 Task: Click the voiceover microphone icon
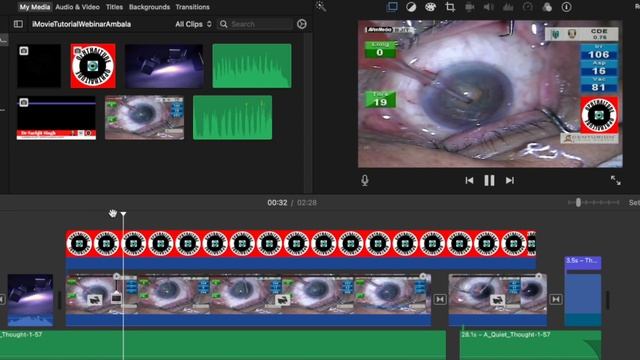click(x=365, y=180)
